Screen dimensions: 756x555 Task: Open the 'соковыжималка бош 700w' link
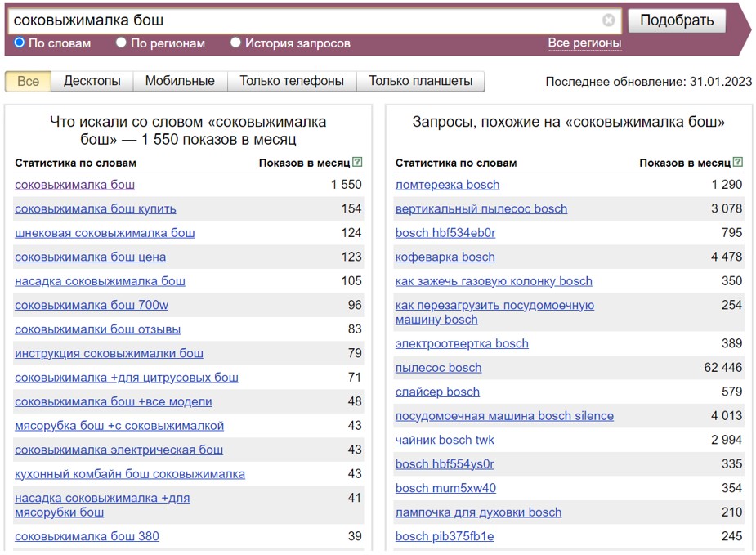coord(92,305)
